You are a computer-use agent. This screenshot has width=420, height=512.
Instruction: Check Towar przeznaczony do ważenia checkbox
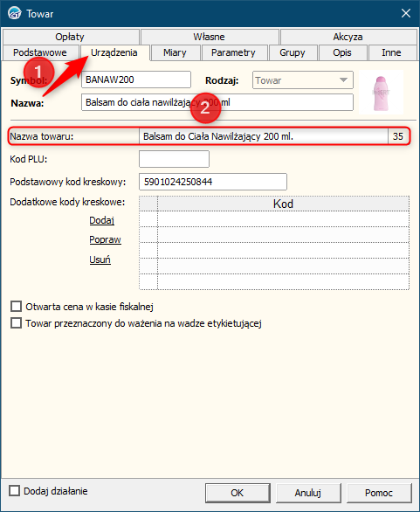(16, 323)
